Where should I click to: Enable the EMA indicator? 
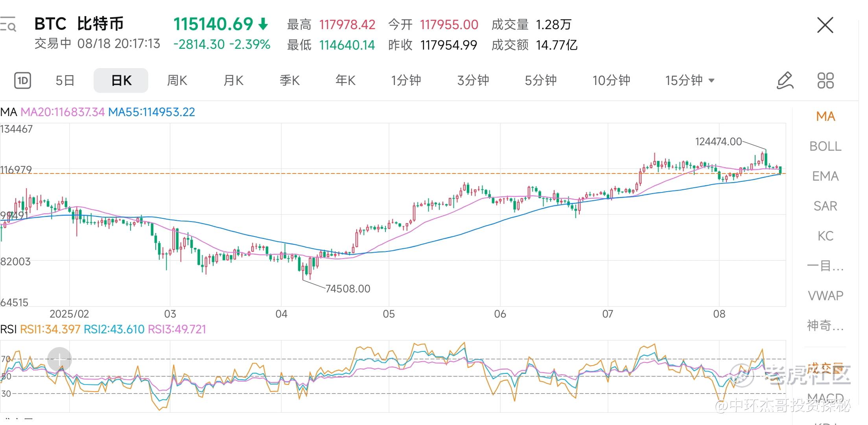click(825, 176)
